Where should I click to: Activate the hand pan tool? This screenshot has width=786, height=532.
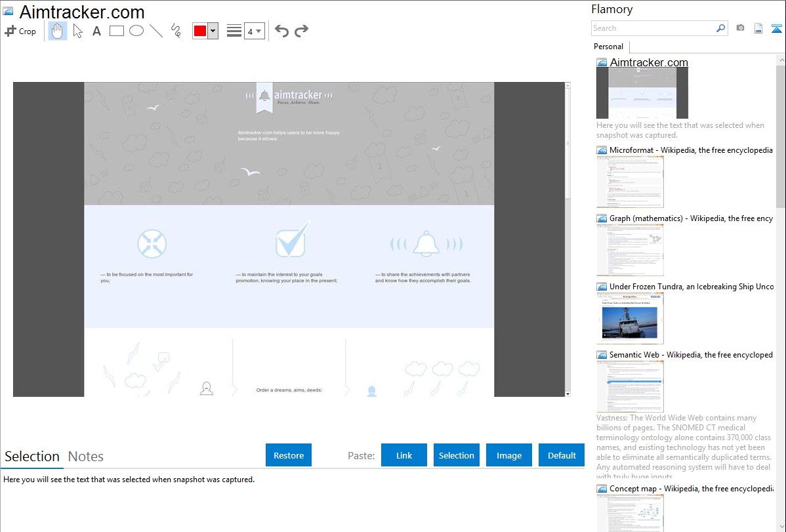tap(57, 31)
